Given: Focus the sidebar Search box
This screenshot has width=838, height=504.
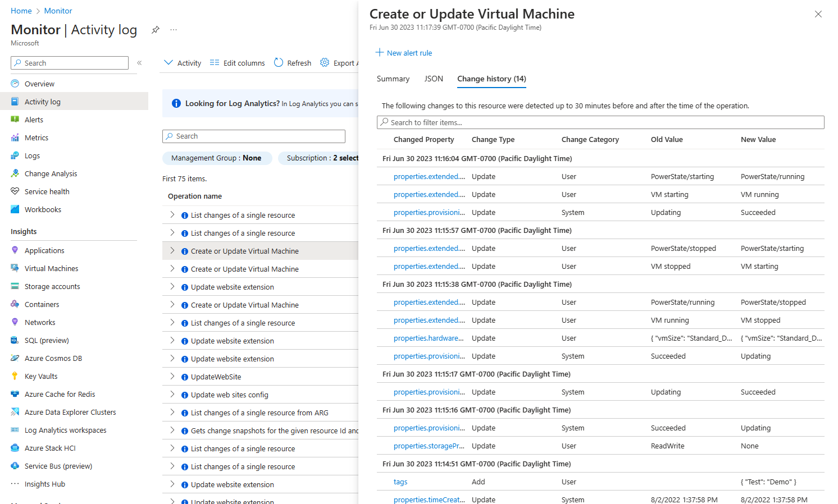Looking at the screenshot, I should (70, 63).
